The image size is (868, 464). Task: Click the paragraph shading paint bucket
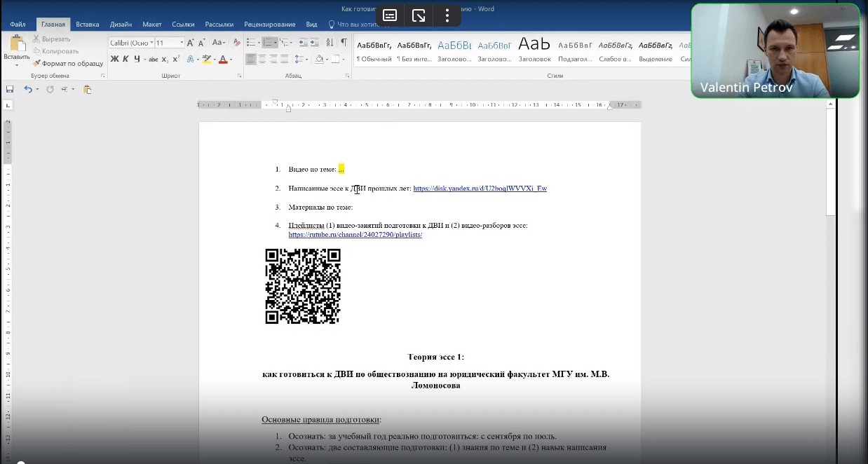pos(319,60)
